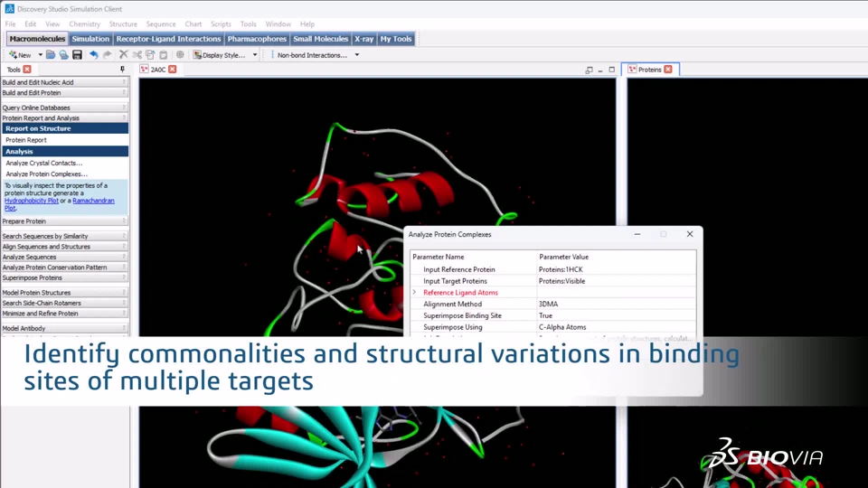This screenshot has height=488, width=868.
Task: Close the Tools panel with red X
Action: [x=27, y=70]
